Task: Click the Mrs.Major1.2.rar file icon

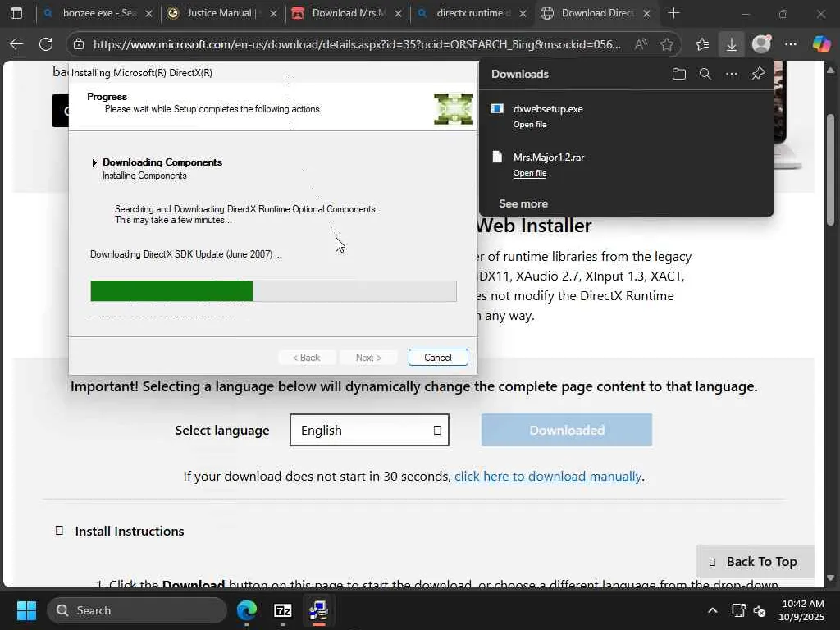Action: [x=497, y=157]
